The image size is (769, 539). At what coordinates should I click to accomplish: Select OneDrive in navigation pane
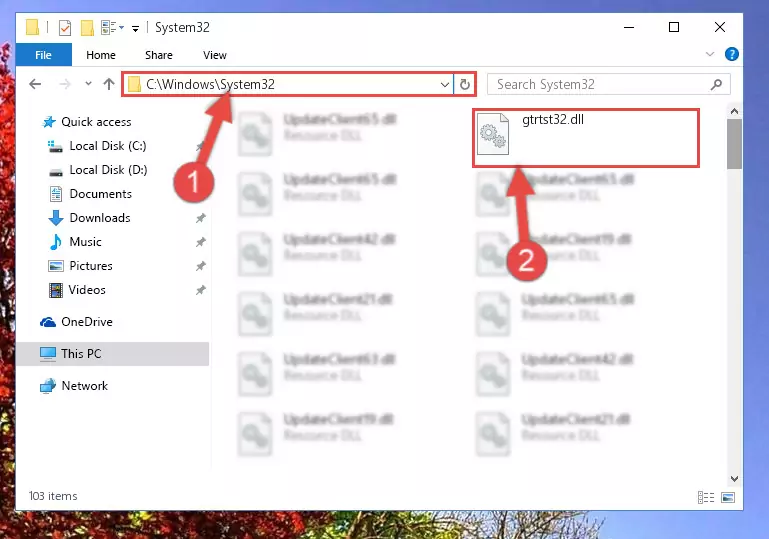pyautogui.click(x=77, y=322)
